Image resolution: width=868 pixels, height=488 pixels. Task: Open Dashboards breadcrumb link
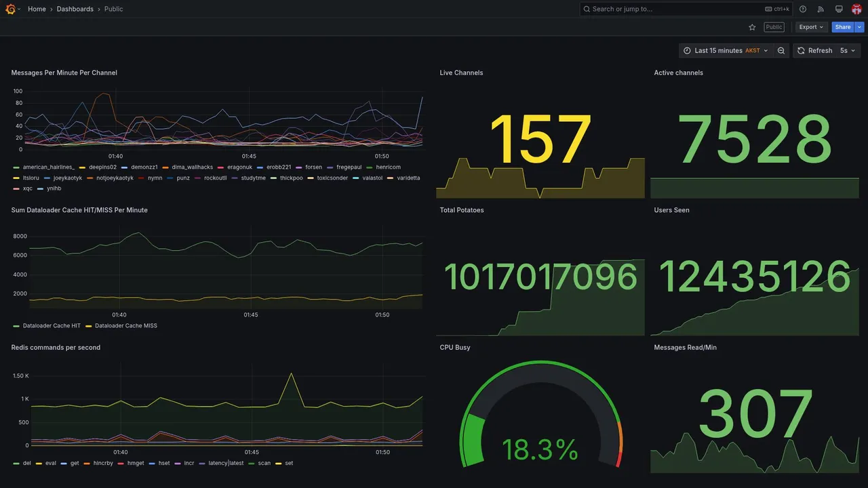(x=75, y=9)
